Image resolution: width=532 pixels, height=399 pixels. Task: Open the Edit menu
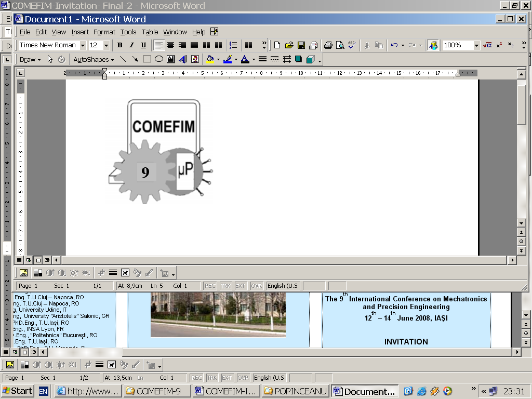point(41,32)
